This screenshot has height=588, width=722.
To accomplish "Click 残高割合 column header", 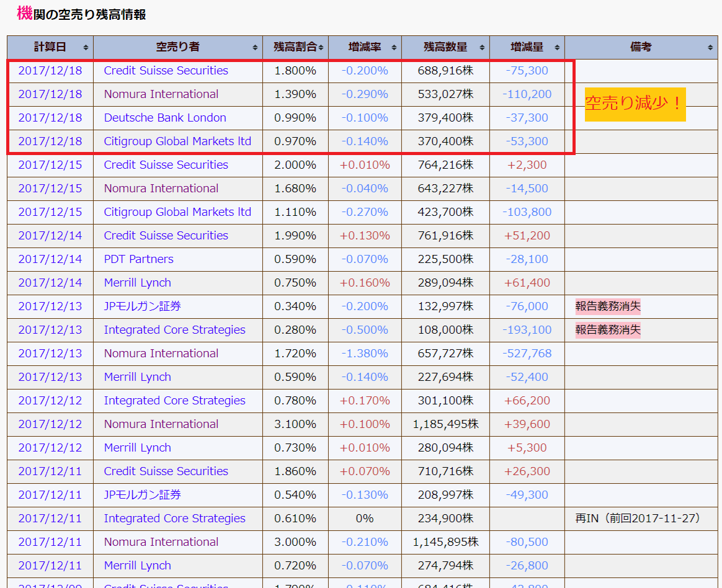I will (295, 47).
